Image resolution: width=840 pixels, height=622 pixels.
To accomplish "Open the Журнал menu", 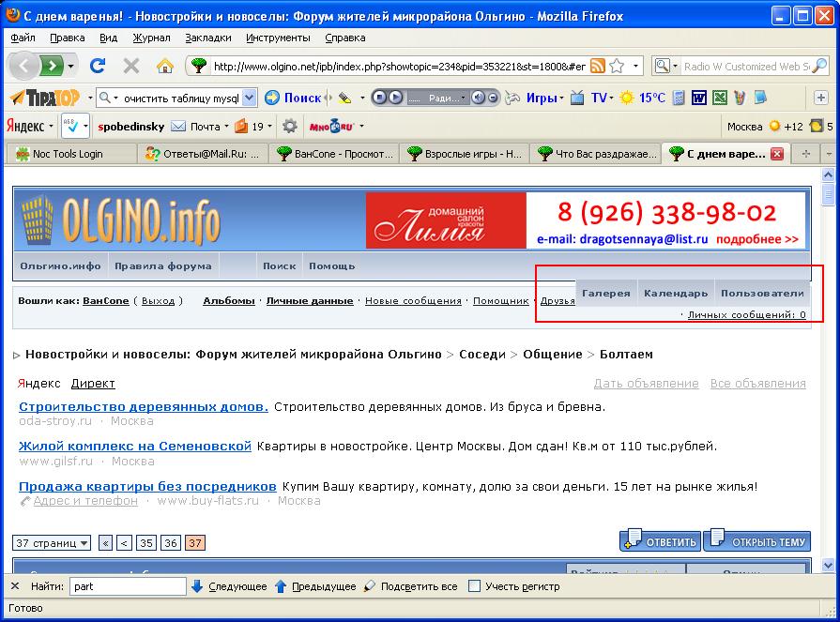I will tap(152, 38).
